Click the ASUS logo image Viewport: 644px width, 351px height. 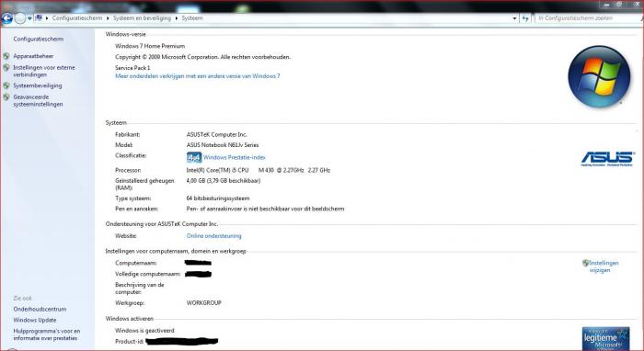coord(607,159)
